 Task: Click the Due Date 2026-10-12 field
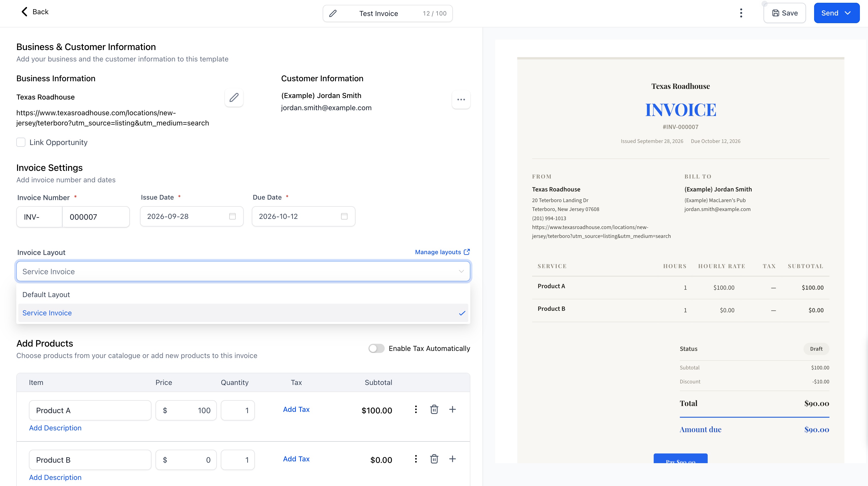[x=304, y=216]
